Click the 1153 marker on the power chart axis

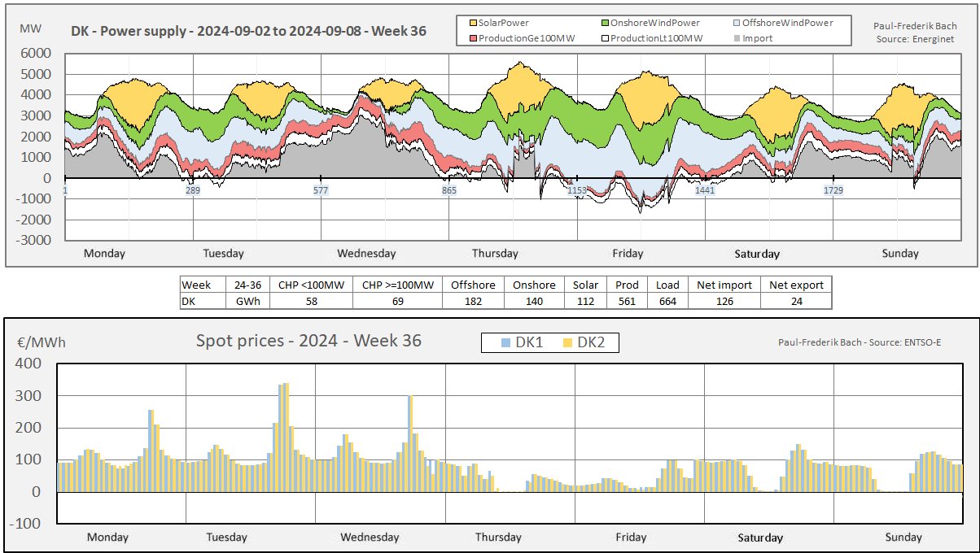tap(577, 190)
